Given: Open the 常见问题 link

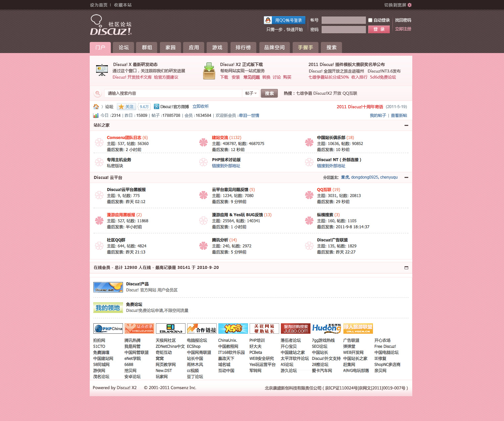Looking at the screenshot, I should pos(252,77).
